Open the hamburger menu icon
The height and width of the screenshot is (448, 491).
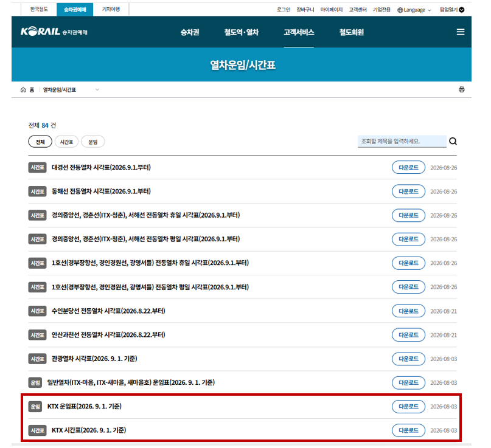pyautogui.click(x=461, y=32)
